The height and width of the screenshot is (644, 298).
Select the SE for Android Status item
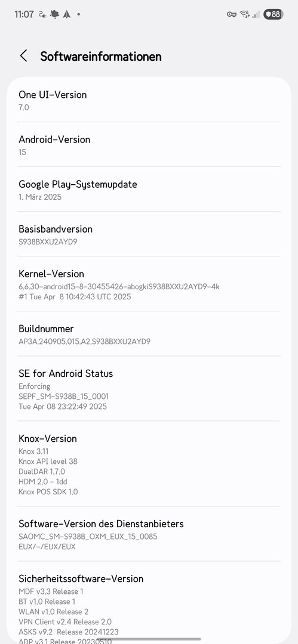click(x=149, y=389)
